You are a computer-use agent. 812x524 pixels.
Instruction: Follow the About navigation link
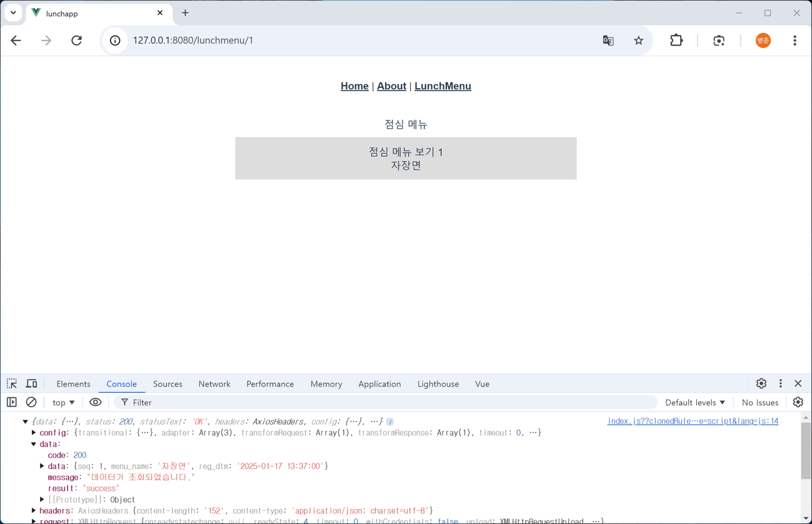click(391, 86)
